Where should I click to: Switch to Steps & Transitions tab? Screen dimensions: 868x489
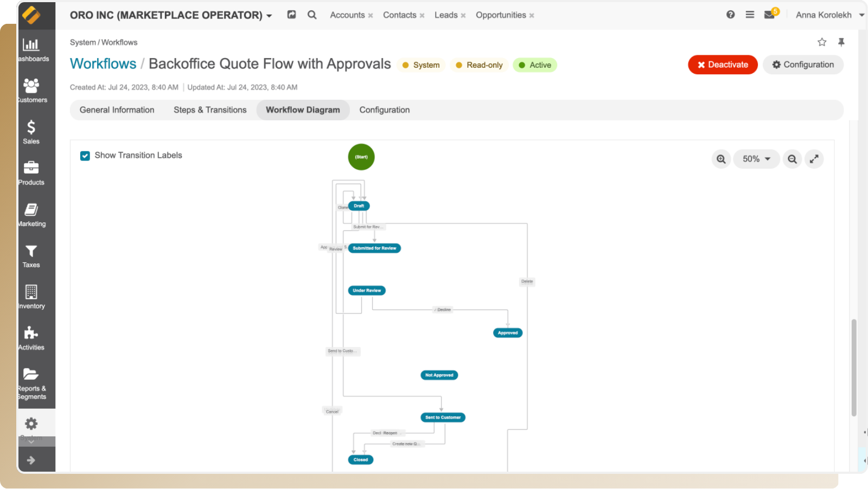tap(210, 110)
